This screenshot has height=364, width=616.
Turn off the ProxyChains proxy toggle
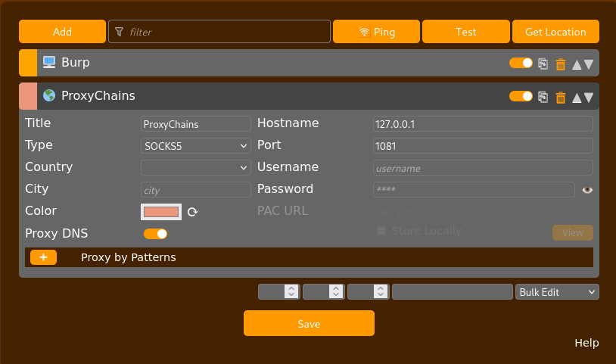[521, 96]
